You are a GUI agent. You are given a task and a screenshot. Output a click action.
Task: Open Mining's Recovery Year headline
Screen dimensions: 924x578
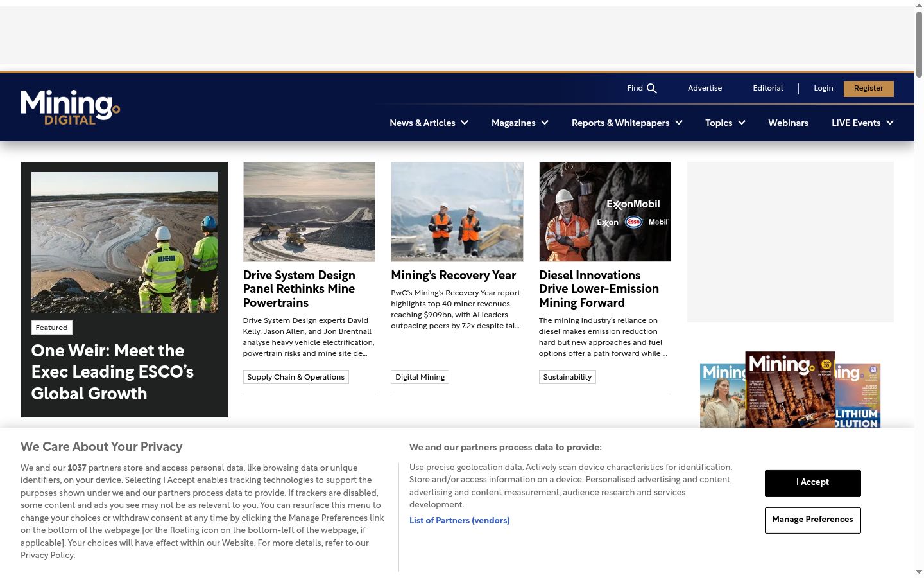click(x=454, y=276)
